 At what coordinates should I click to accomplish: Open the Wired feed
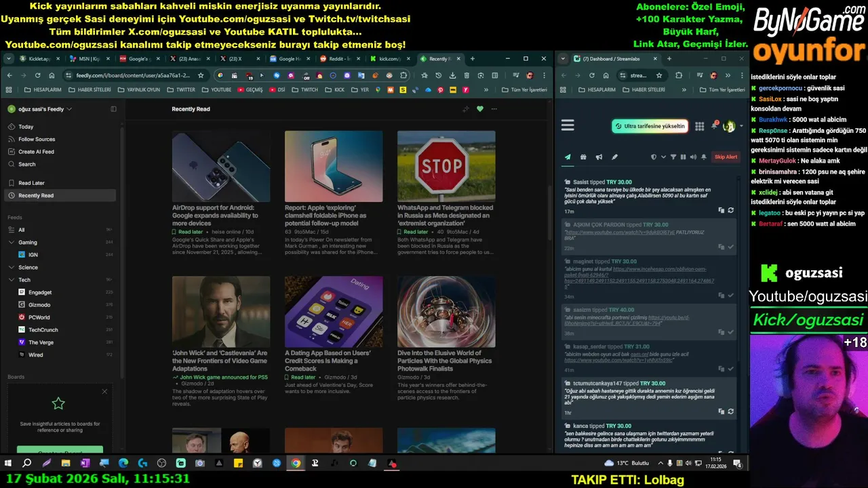[x=35, y=354]
